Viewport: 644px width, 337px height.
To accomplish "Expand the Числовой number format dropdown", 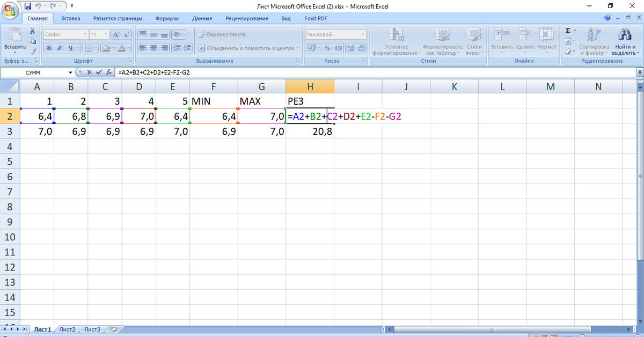I will click(363, 34).
